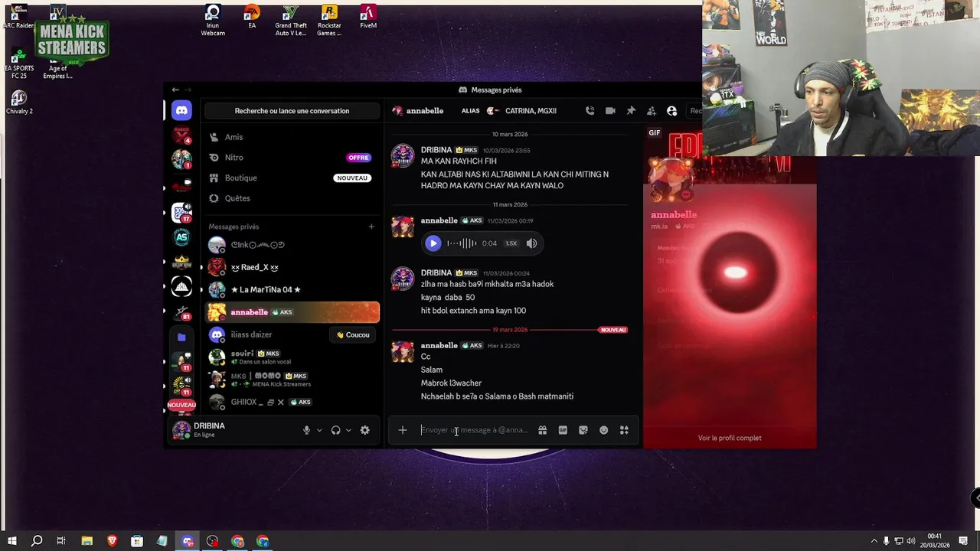Start a video call with annabelle
980x551 pixels.
[610, 111]
